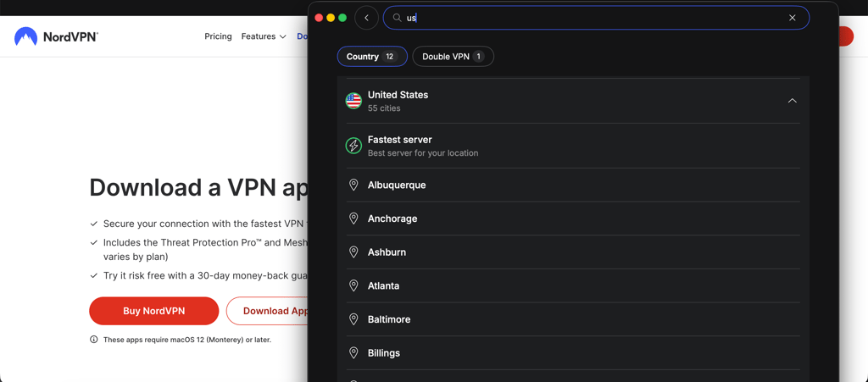Select the Albuquerque city row

[x=573, y=185]
